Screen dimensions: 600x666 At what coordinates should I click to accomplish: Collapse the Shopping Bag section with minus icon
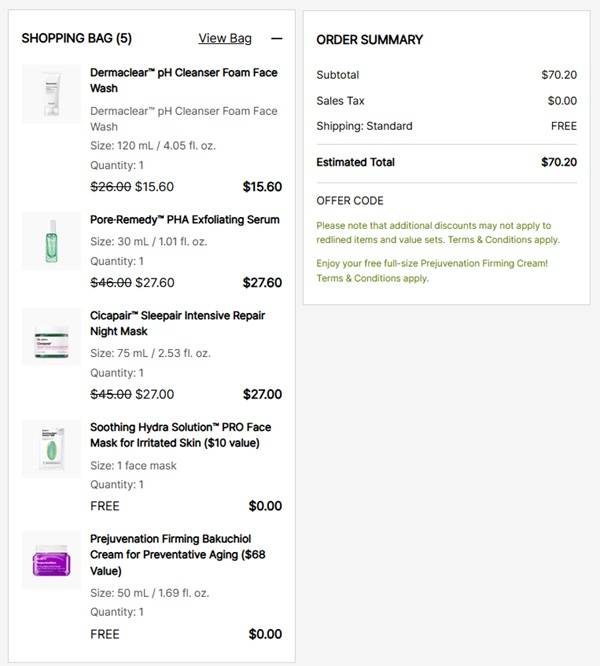click(x=277, y=39)
